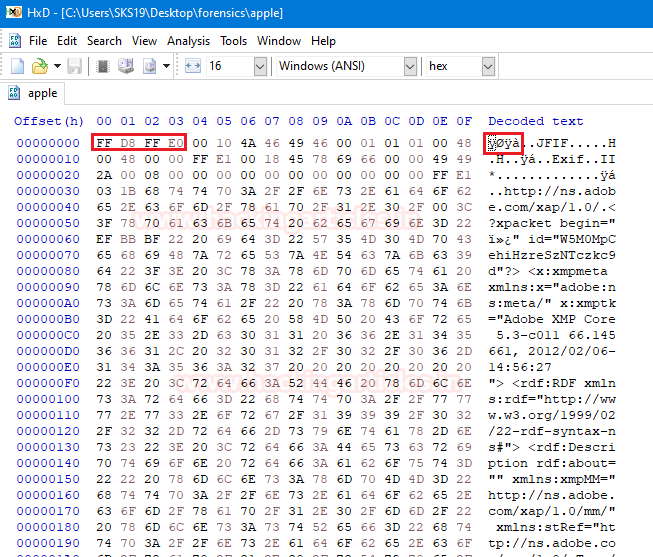The image size is (653, 557).
Task: Click decoded text 'tp://ns.adobe.co'
Action: 552,543
